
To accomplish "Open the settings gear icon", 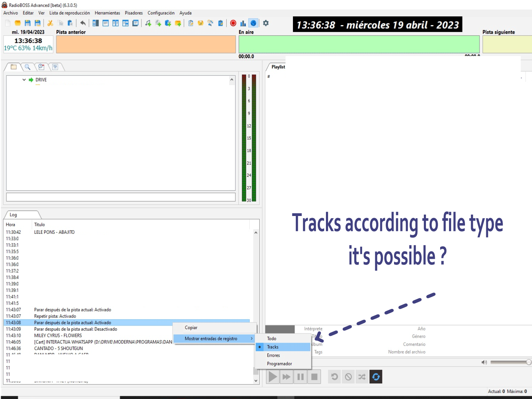I will (x=266, y=23).
